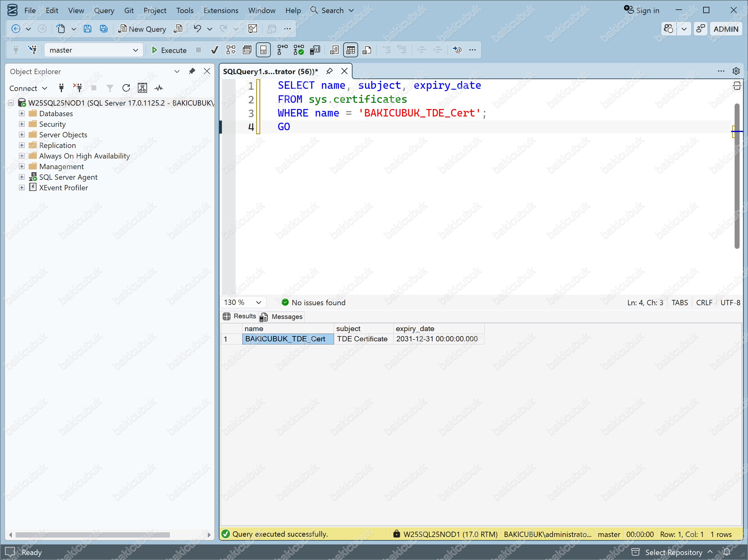This screenshot has width=748, height=560.
Task: Switch to the Messages tab
Action: [x=282, y=317]
